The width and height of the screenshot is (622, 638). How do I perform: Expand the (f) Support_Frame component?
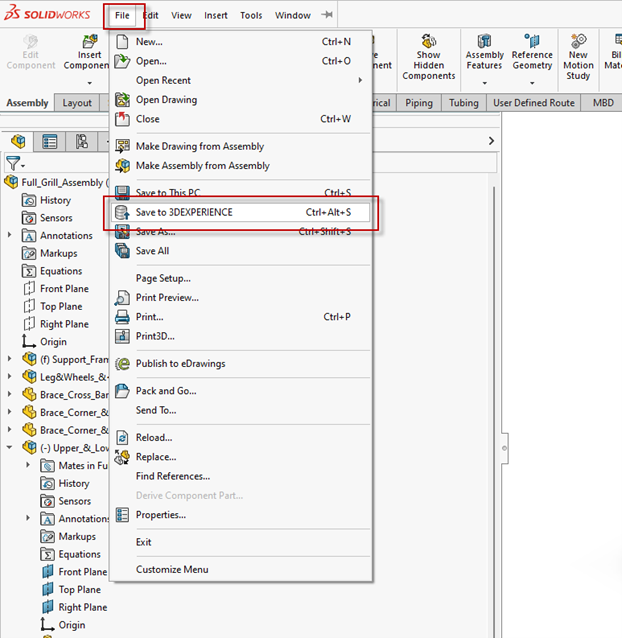(9, 358)
